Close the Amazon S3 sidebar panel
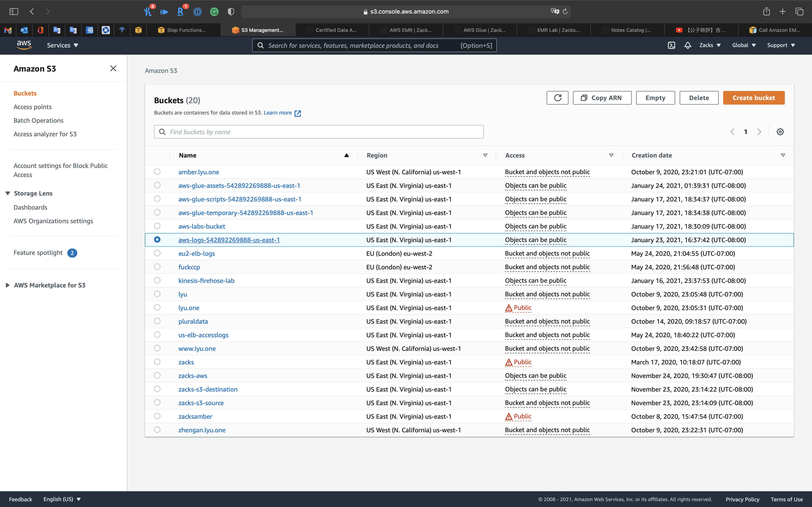Screen dimensions: 812x507 point(113,68)
